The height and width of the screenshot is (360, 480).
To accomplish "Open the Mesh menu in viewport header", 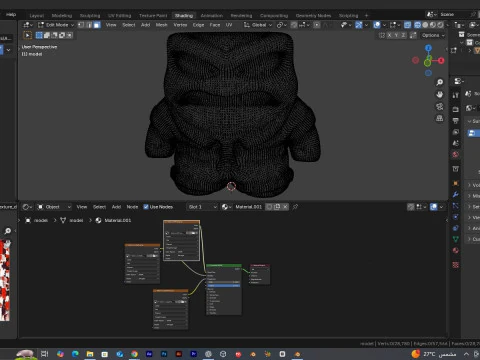I will (x=162, y=25).
